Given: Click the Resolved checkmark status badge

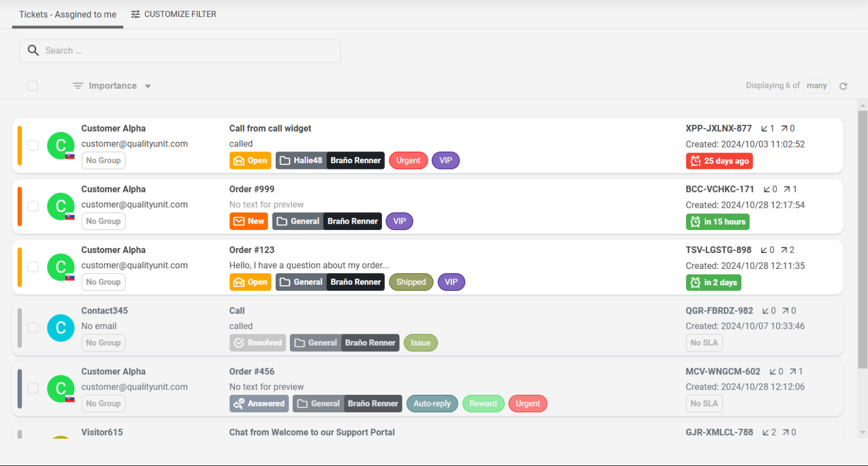Looking at the screenshot, I should click(258, 343).
